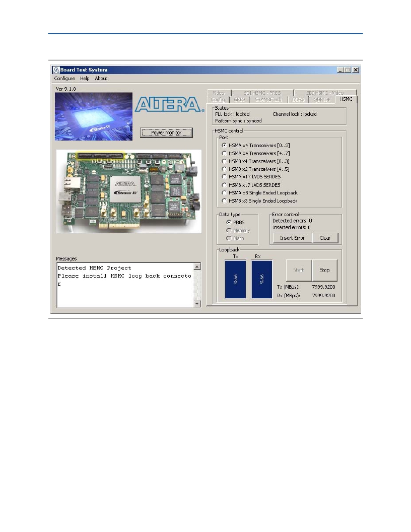Click the Insert Error button
411x532 pixels.
tap(292, 238)
